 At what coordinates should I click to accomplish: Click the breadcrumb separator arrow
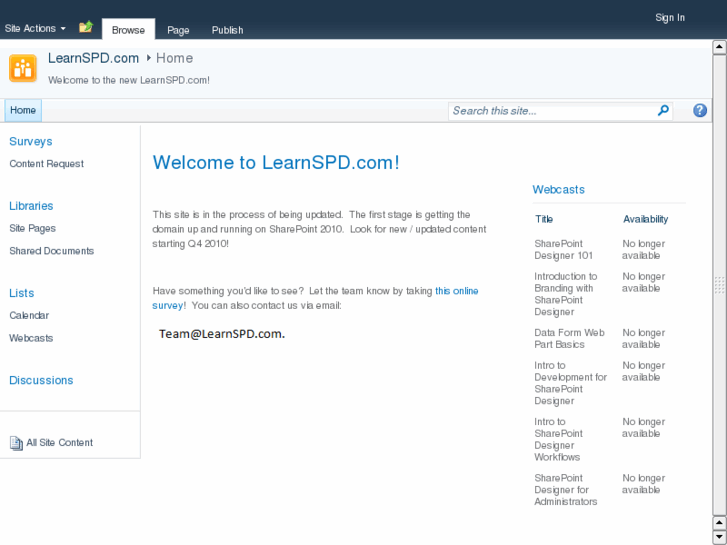pos(149,58)
